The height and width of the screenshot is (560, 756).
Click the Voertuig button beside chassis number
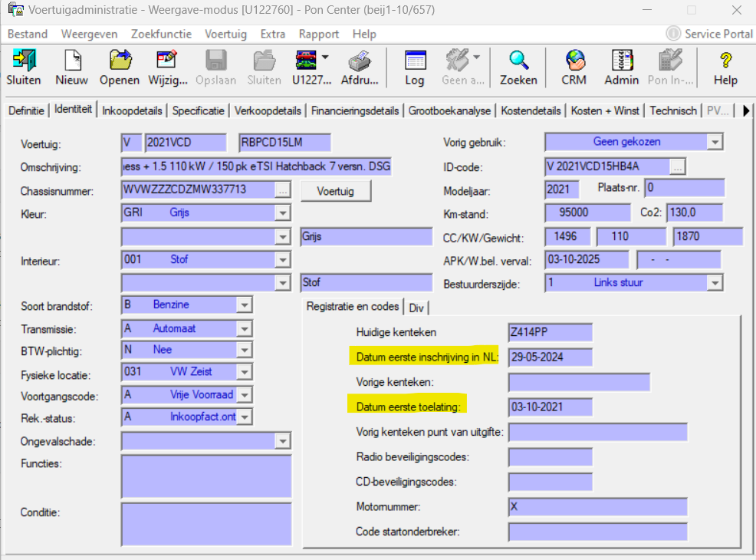[x=336, y=191]
